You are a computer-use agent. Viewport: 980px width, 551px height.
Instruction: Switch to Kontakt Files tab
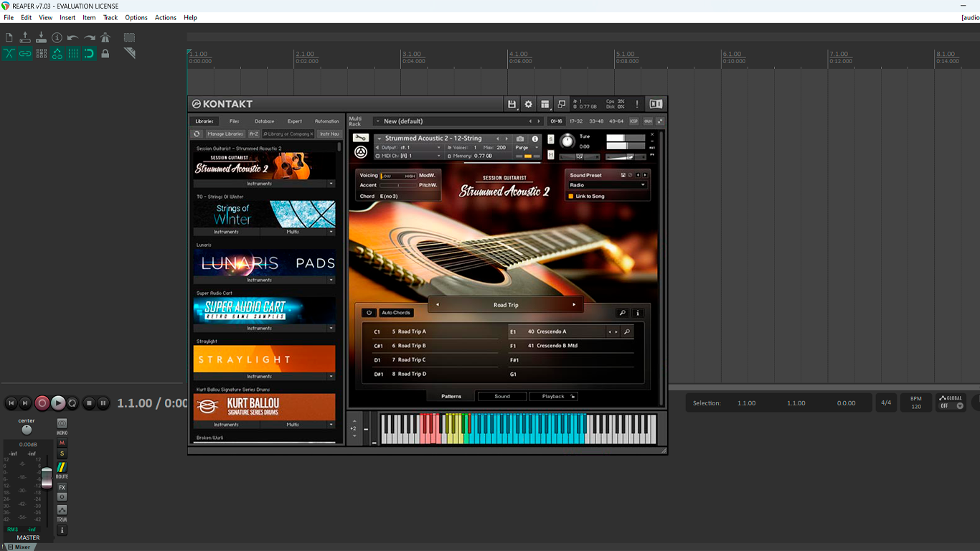tap(235, 121)
